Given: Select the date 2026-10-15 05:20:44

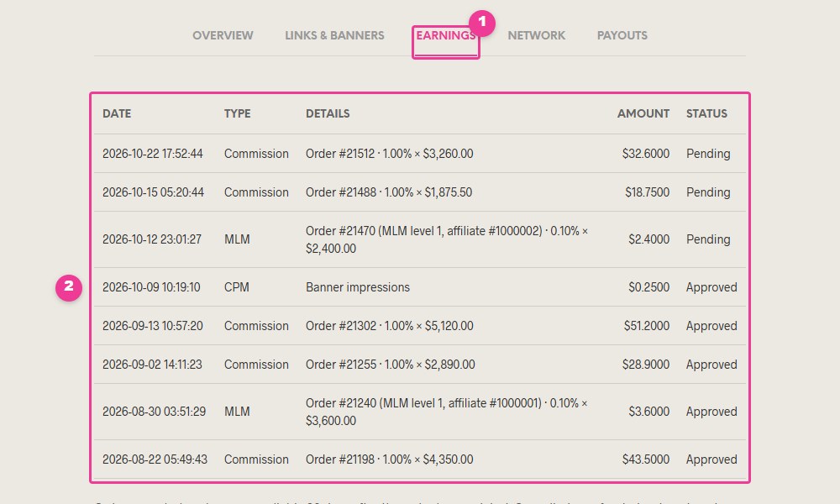Looking at the screenshot, I should (153, 192).
